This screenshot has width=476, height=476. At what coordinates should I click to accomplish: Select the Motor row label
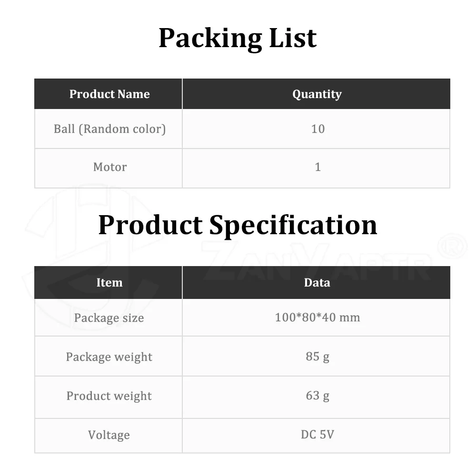(109, 167)
